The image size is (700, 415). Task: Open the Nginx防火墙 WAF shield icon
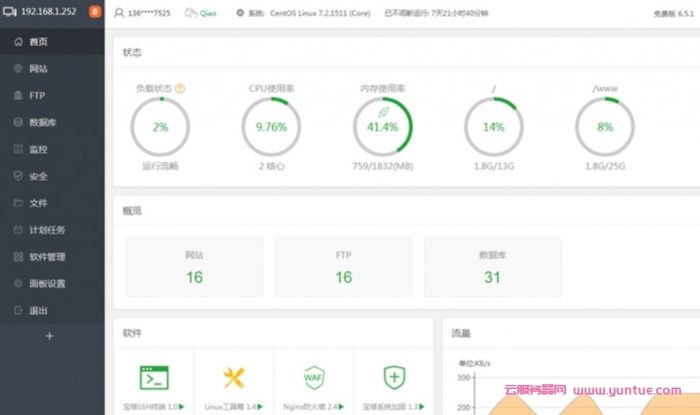pos(314,377)
